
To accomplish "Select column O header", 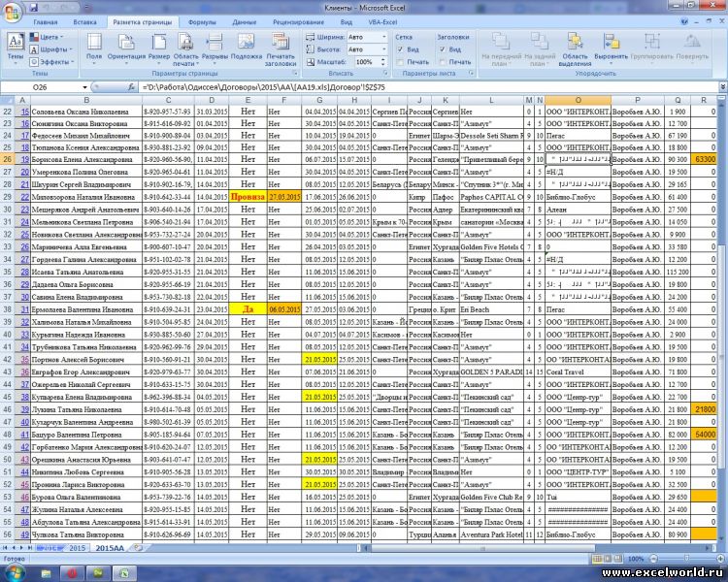I will [579, 100].
